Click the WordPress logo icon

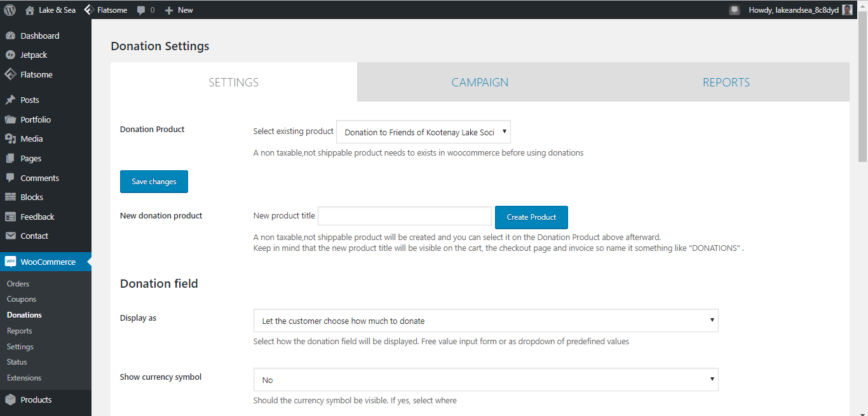click(10, 10)
